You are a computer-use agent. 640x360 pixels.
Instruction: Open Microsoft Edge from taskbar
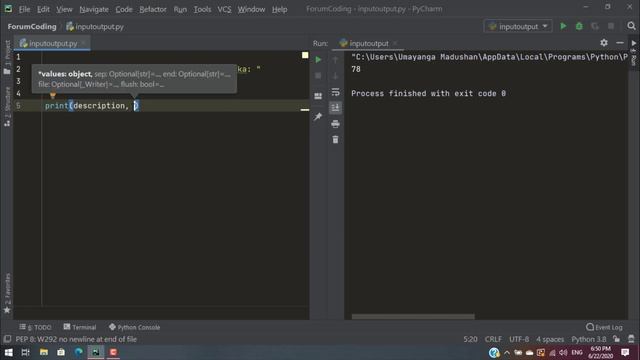[x=78, y=352]
